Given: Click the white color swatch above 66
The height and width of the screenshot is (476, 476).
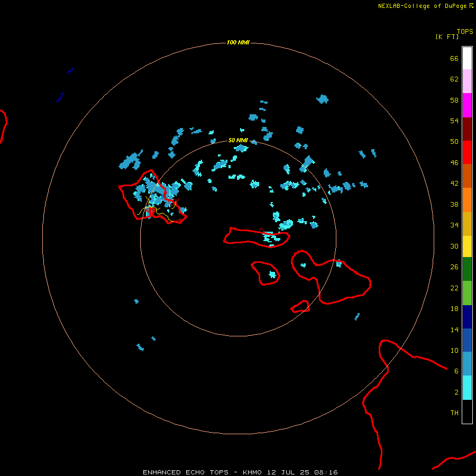Looking at the screenshot, I should tap(467, 58).
